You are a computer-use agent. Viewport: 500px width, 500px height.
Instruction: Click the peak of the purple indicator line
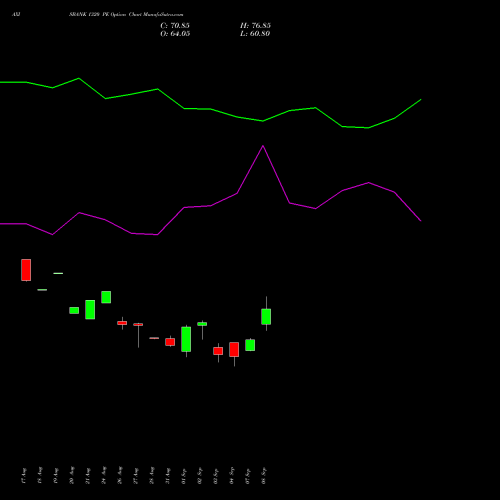point(263,146)
